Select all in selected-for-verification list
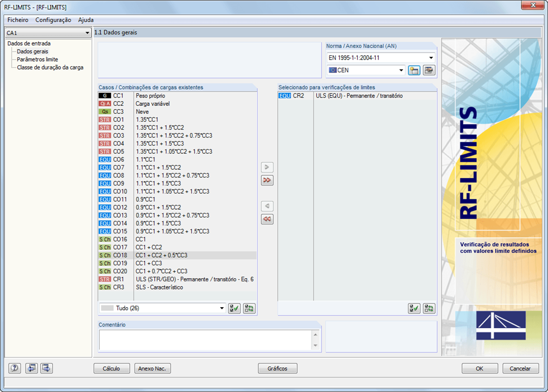The image size is (548, 392). 414,308
